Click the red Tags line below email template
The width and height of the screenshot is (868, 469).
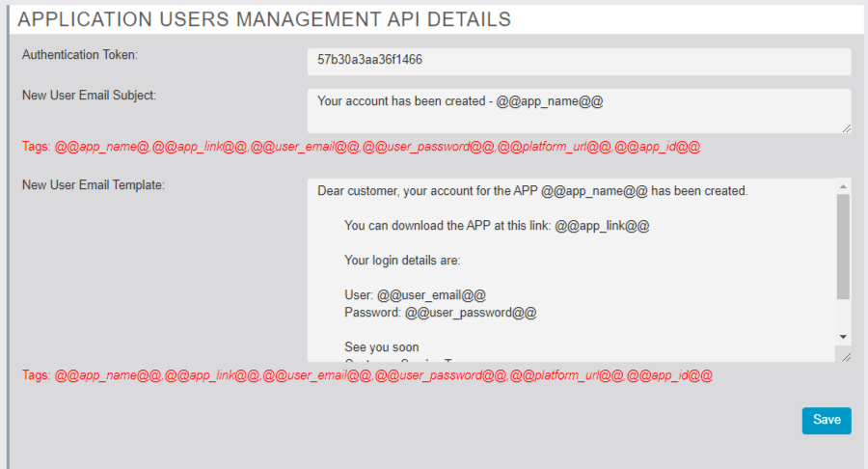tap(366, 375)
